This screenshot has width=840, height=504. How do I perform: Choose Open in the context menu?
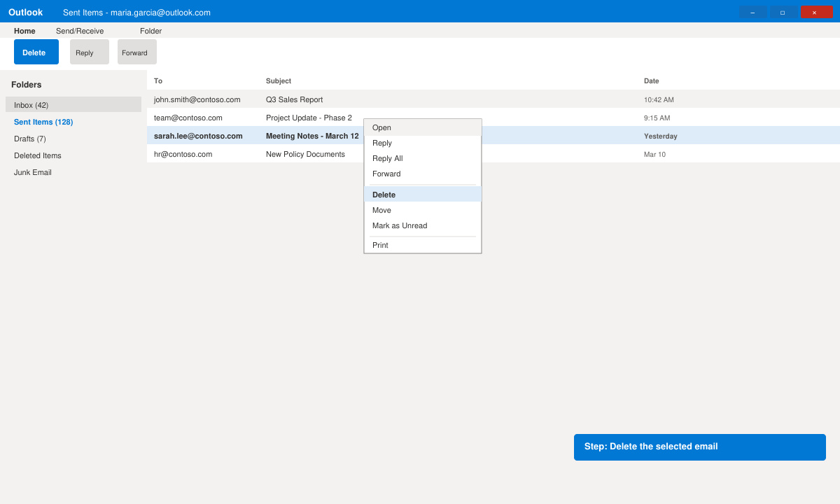423,127
